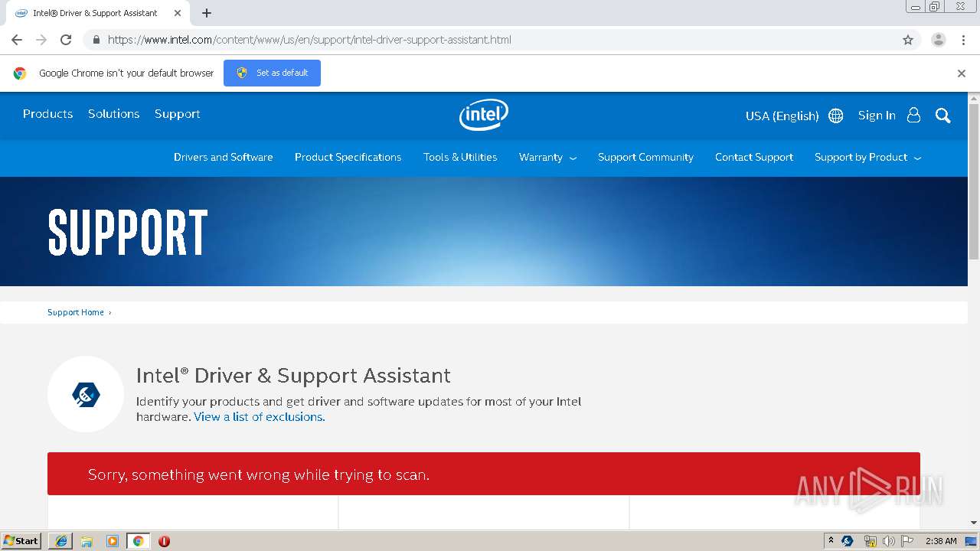Viewport: 980px width, 551px height.
Task: Go back to the previous page
Action: coord(17,40)
